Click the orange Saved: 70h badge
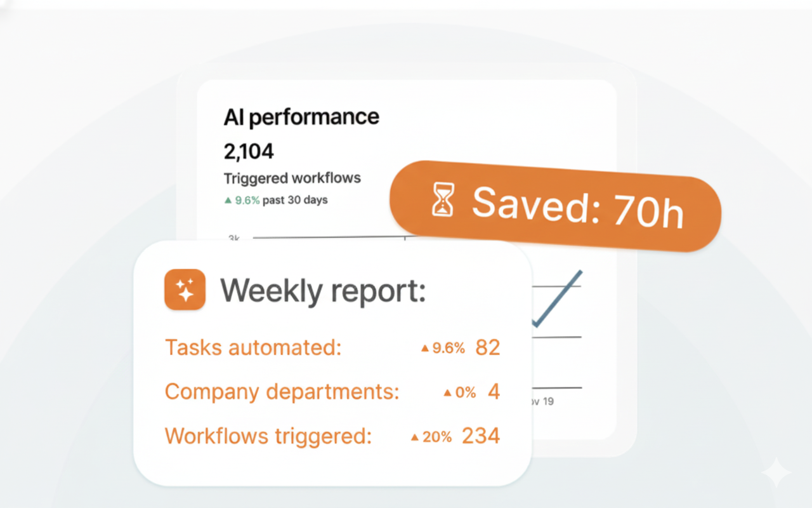Screen dimensions: 812x508 [555, 206]
